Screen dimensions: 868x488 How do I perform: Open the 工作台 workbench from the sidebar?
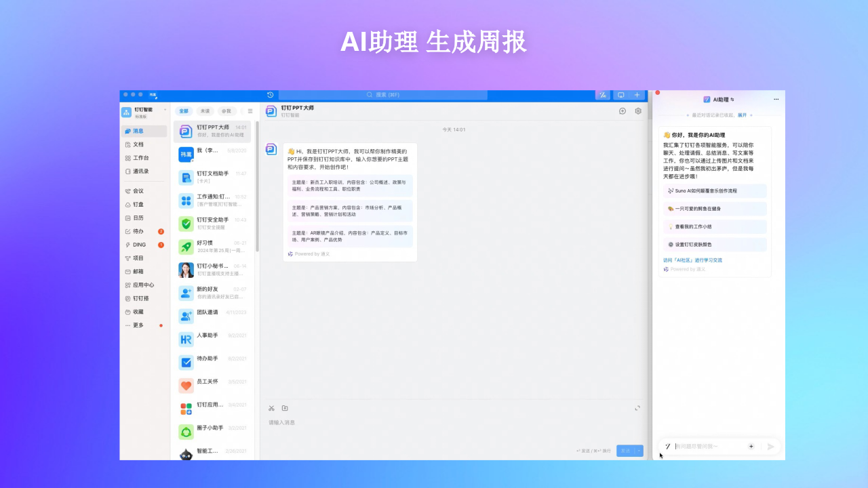coord(140,157)
